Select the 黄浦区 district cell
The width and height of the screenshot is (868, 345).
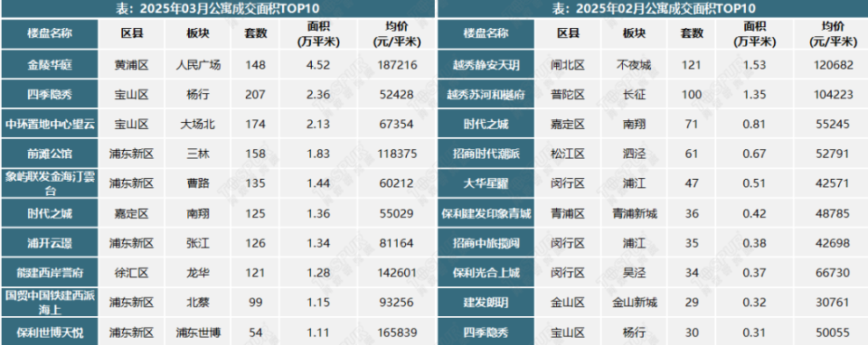[x=132, y=65]
